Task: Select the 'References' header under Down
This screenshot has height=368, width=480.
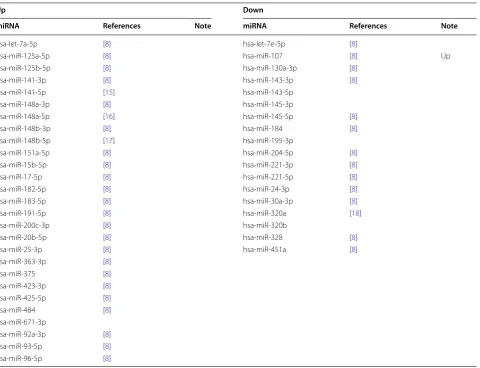Action: coord(368,26)
